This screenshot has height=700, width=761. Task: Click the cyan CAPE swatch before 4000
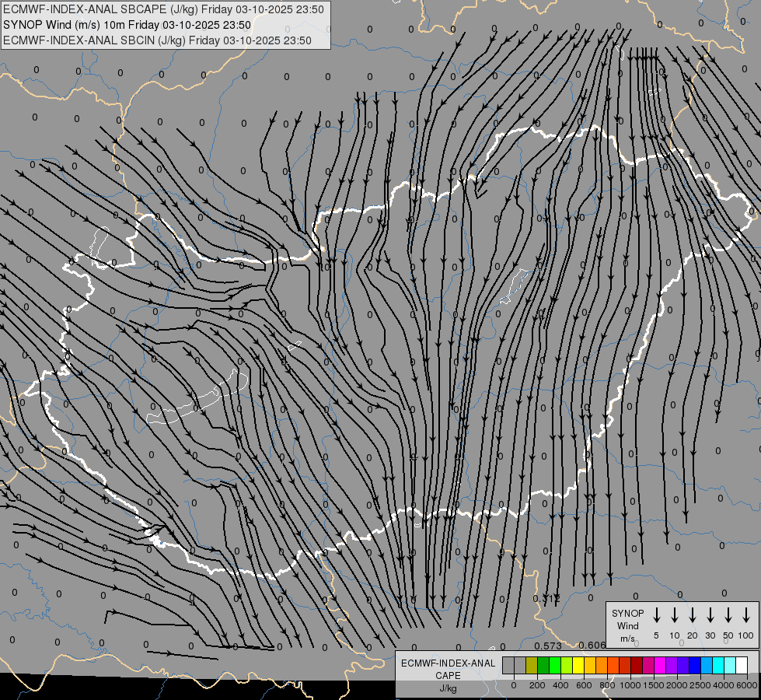[718, 665]
